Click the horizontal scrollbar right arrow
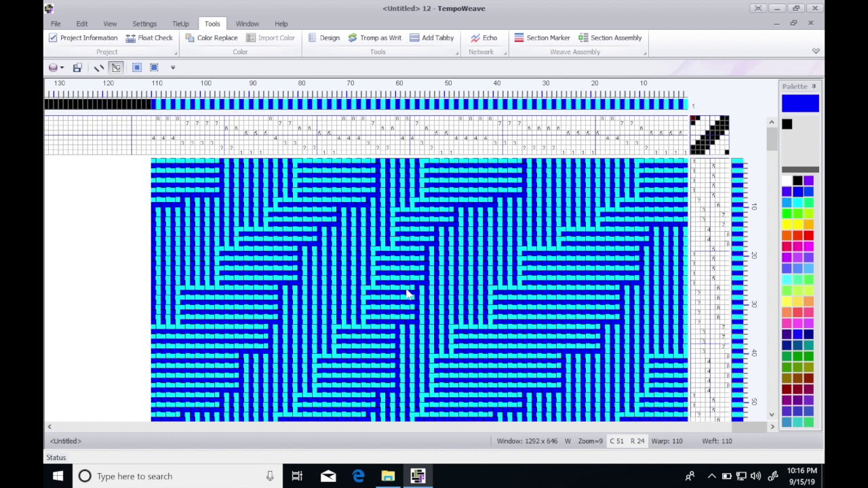This screenshot has width=868, height=488. pyautogui.click(x=772, y=427)
